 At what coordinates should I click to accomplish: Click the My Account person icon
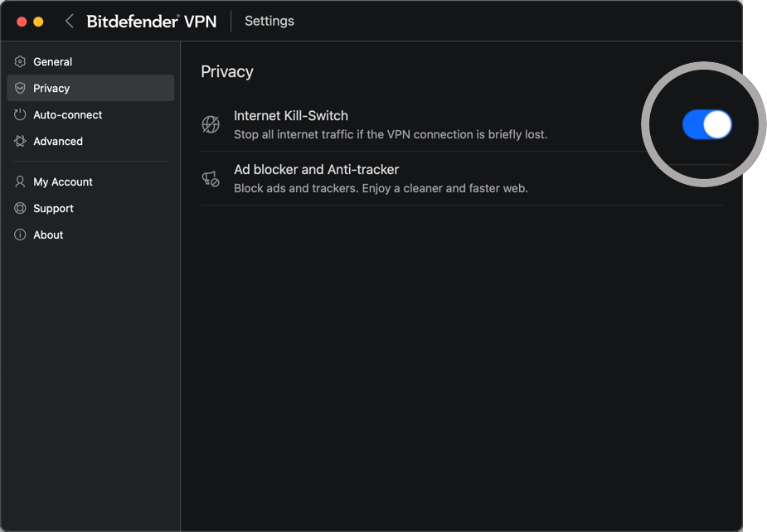(x=20, y=181)
